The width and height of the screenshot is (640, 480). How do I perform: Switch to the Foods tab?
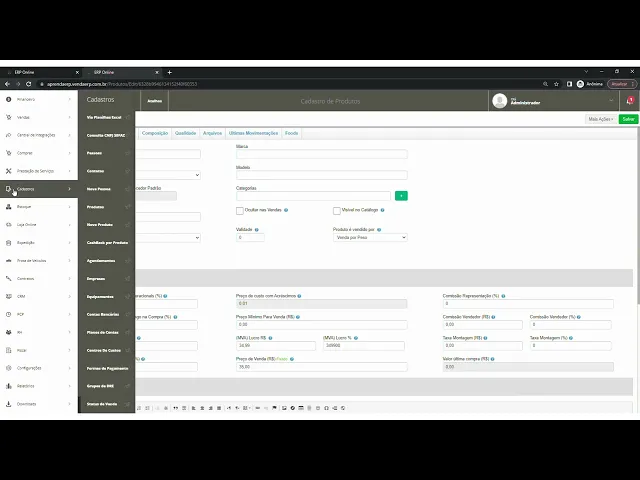coord(291,133)
